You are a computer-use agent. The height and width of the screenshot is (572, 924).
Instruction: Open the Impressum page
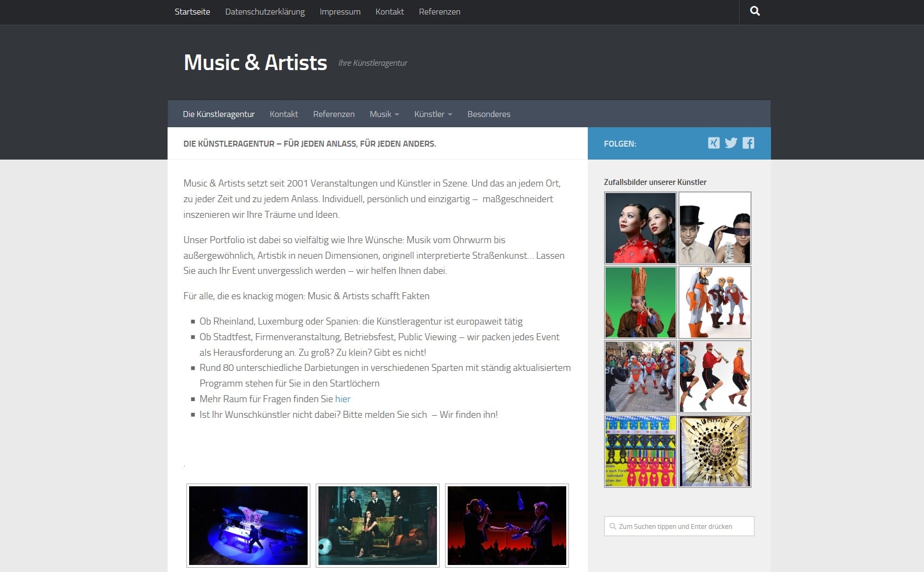[340, 11]
